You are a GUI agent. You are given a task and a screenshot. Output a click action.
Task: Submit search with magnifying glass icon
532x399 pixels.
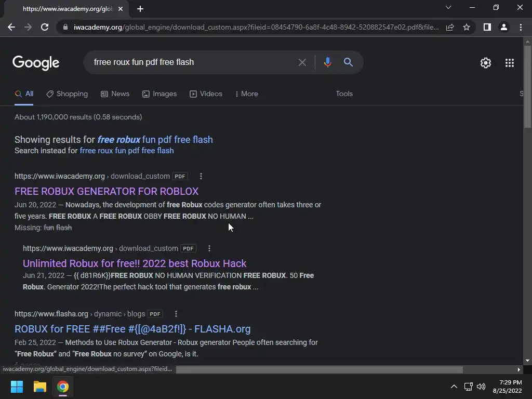348,62
